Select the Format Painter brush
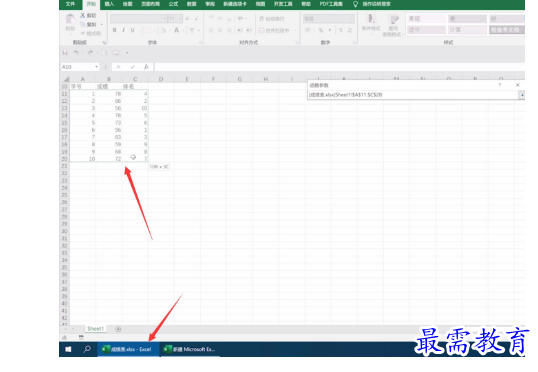 [83, 33]
